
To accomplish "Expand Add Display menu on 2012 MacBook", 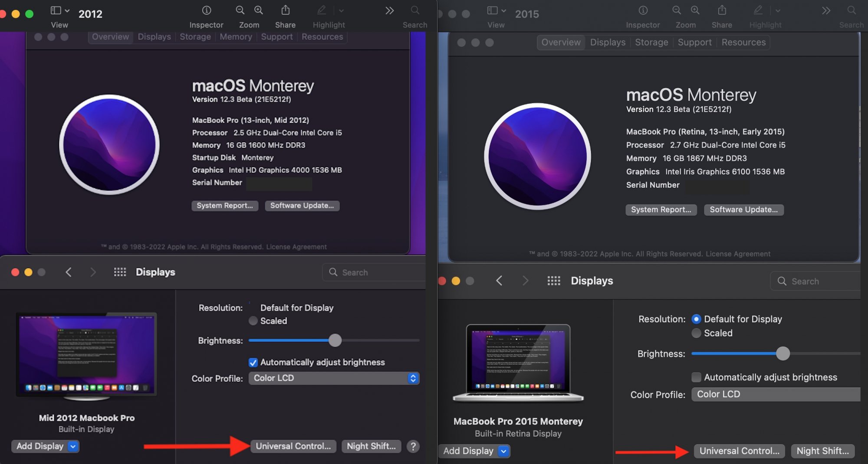I will click(x=73, y=446).
